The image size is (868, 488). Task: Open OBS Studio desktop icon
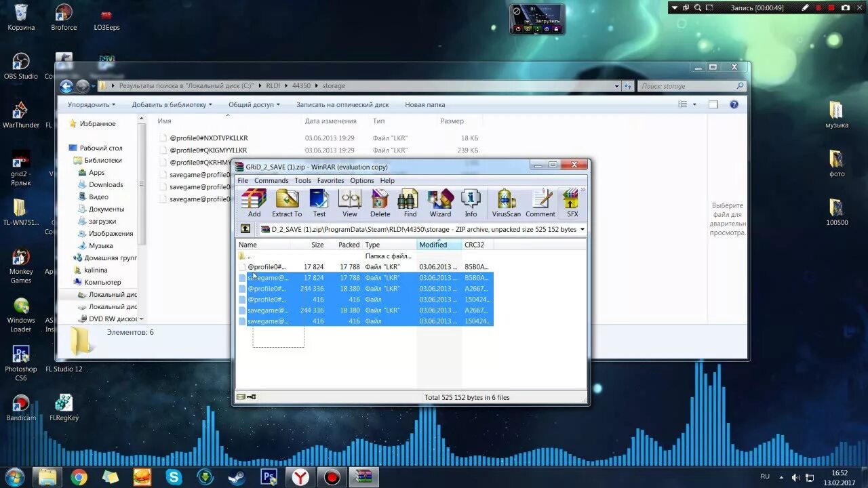[x=21, y=66]
